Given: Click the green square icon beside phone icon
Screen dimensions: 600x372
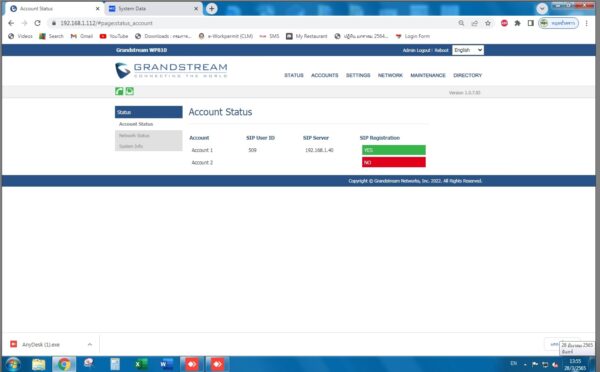Looking at the screenshot, I should click(x=130, y=91).
